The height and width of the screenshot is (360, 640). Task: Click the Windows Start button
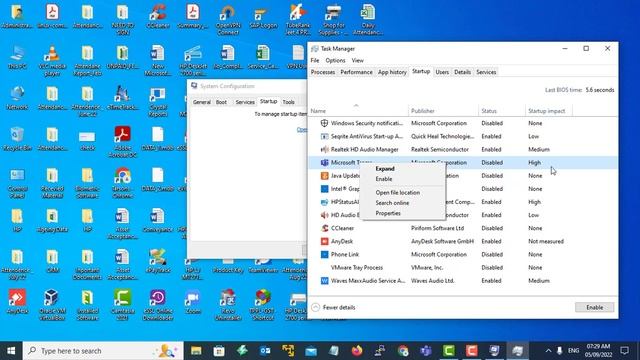pos(11,351)
